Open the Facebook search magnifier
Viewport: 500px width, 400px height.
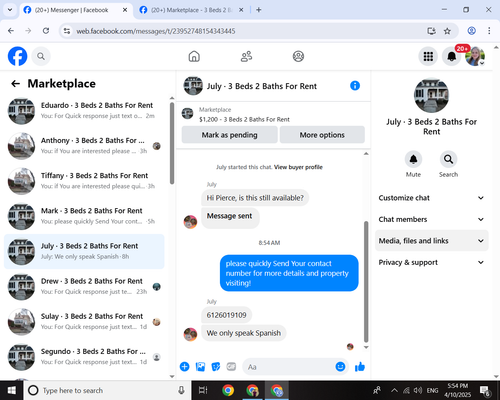coord(41,56)
